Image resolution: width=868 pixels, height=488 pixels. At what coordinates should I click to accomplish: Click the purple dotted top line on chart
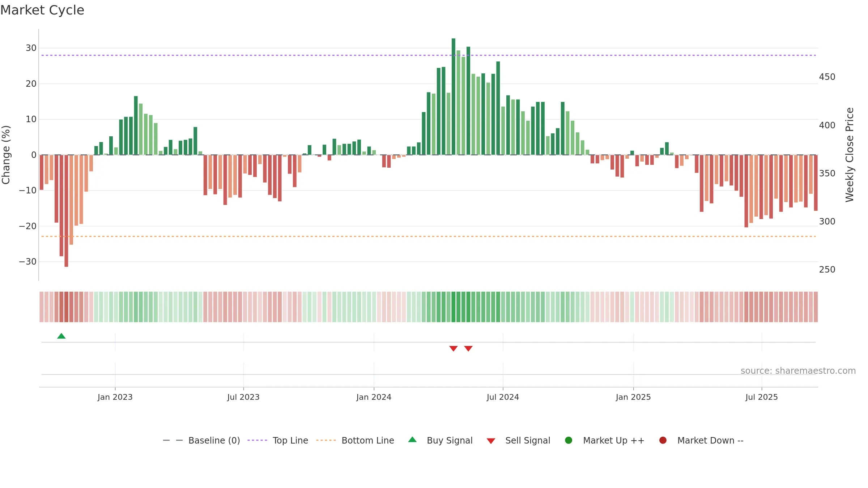tap(429, 55)
